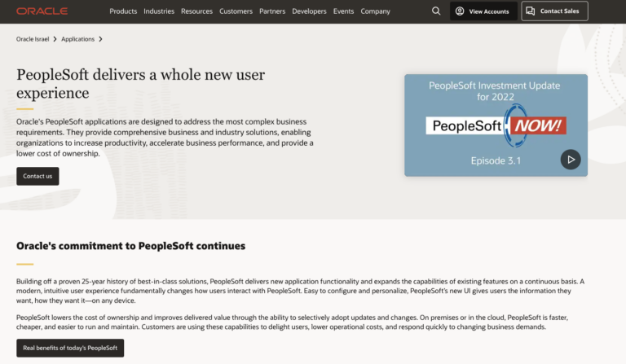Expand the Partners navigation dropdown
This screenshot has width=626, height=364.
coord(272,11)
